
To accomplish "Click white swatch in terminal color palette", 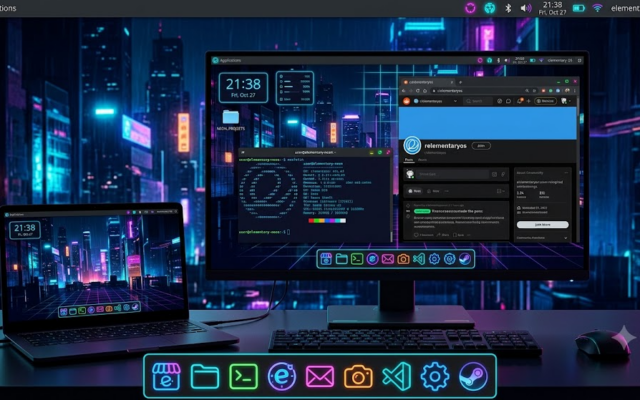I will [x=343, y=220].
